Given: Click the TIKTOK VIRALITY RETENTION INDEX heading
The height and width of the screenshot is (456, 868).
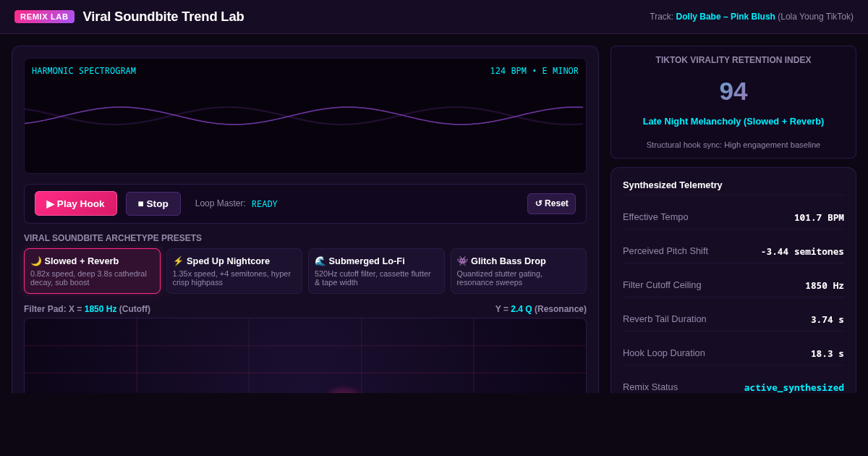Looking at the screenshot, I should click(x=733, y=60).
